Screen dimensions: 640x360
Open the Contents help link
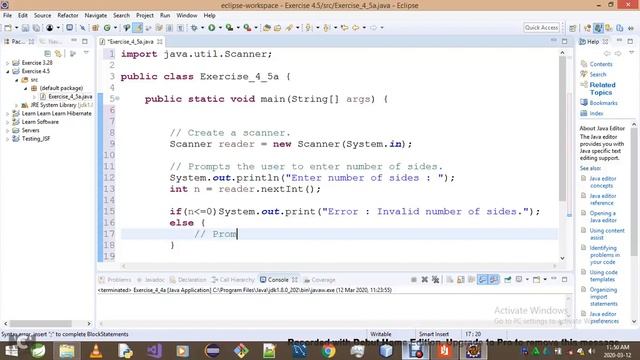click(x=601, y=64)
